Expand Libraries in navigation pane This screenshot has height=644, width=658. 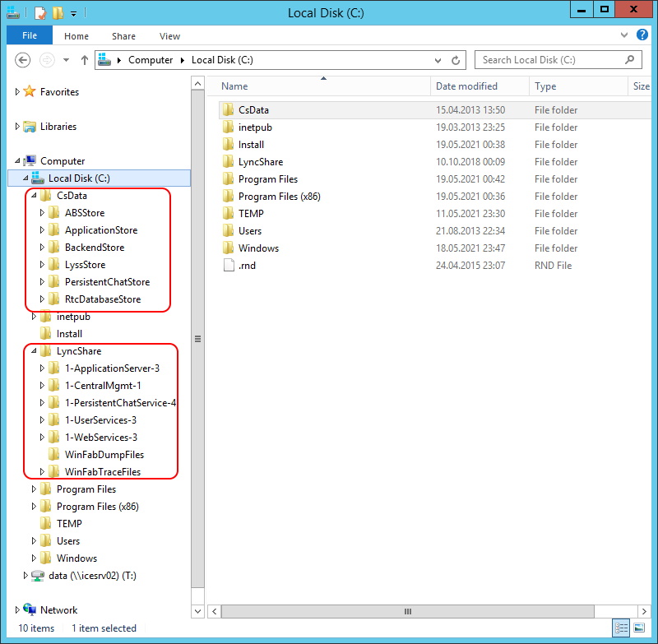(x=16, y=127)
